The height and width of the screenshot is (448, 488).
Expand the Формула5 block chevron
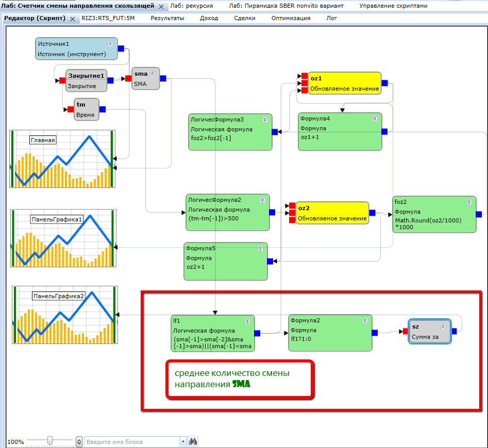(260, 248)
